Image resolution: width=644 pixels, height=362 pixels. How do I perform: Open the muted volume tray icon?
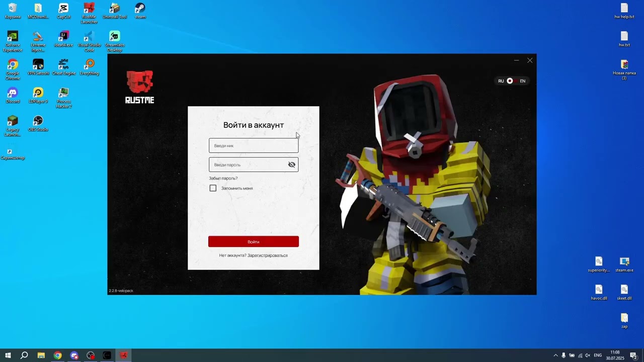588,355
